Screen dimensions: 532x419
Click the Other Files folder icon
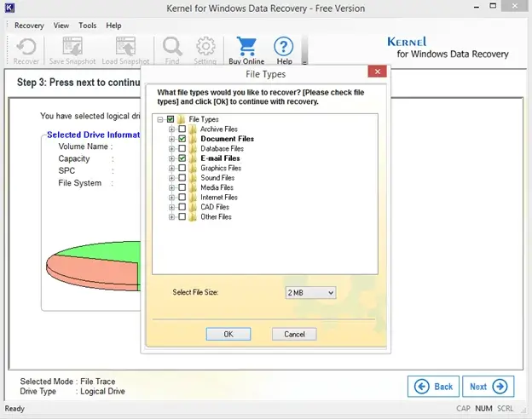(x=193, y=217)
